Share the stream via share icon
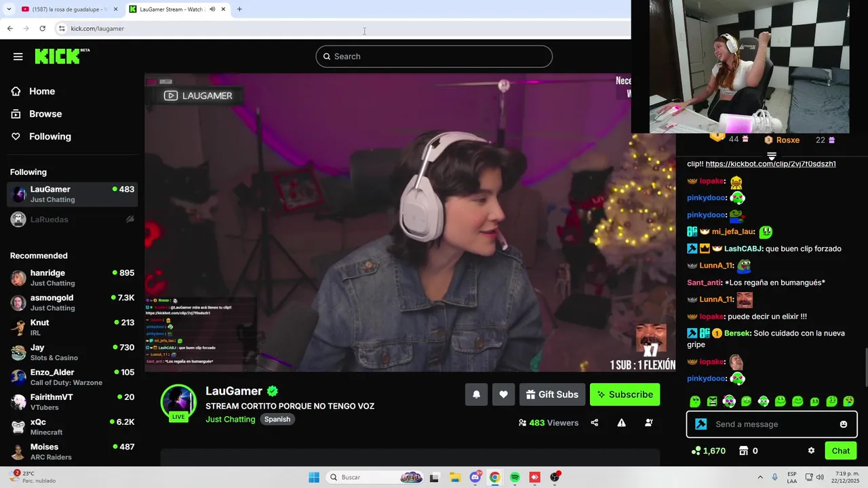868x488 pixels. click(x=595, y=423)
